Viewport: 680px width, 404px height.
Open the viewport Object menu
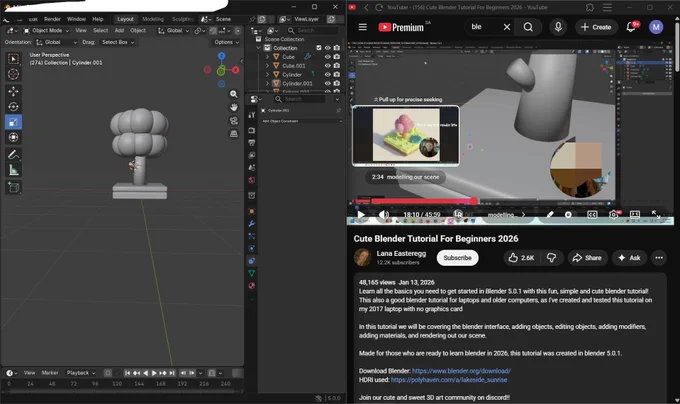click(x=138, y=30)
